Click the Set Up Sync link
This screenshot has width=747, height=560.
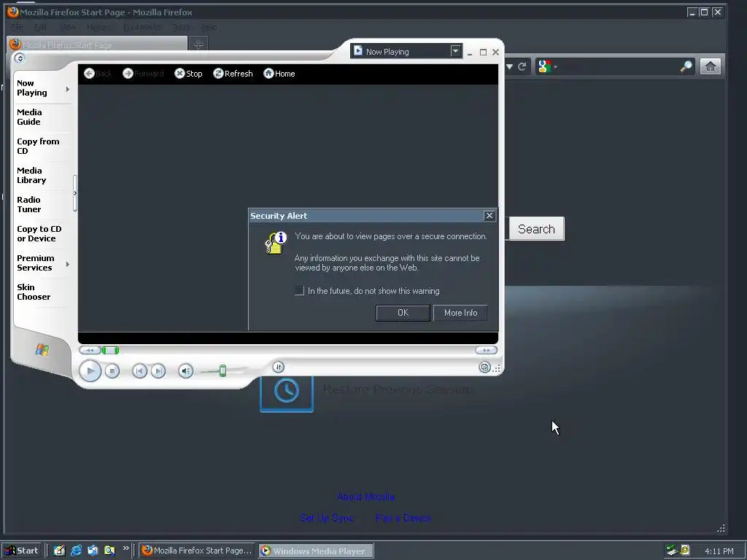tap(326, 518)
